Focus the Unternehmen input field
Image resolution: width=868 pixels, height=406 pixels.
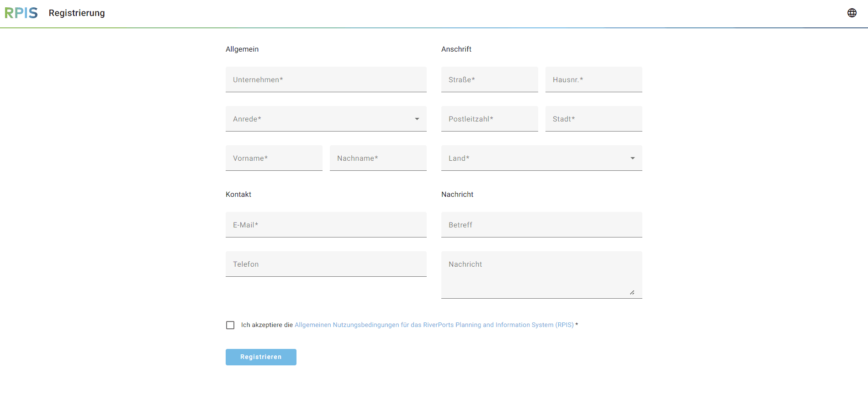click(x=326, y=79)
